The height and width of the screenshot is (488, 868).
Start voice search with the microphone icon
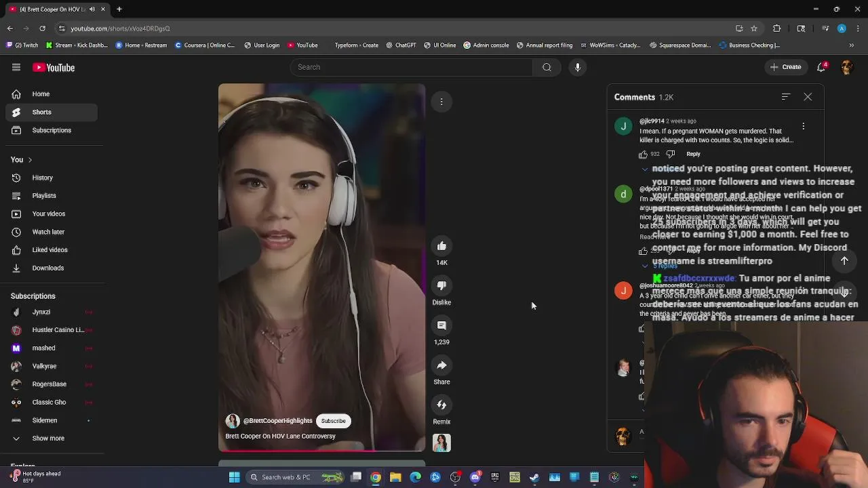click(x=578, y=67)
